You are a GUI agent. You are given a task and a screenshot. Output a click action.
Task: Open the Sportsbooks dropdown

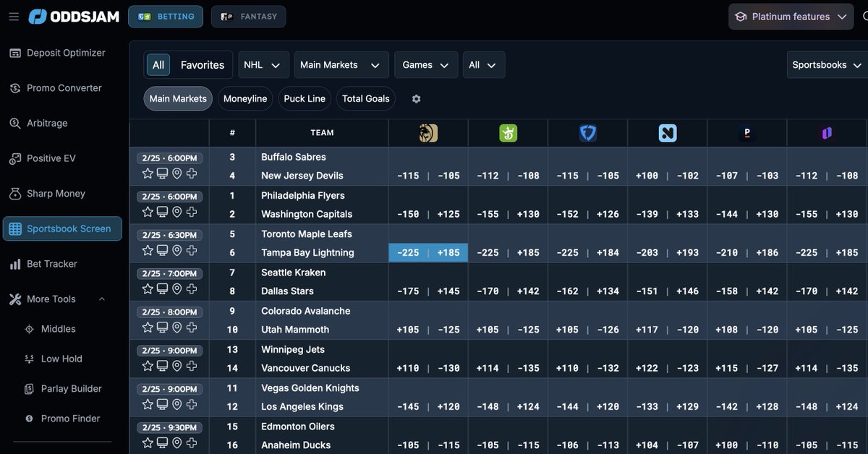(x=826, y=64)
